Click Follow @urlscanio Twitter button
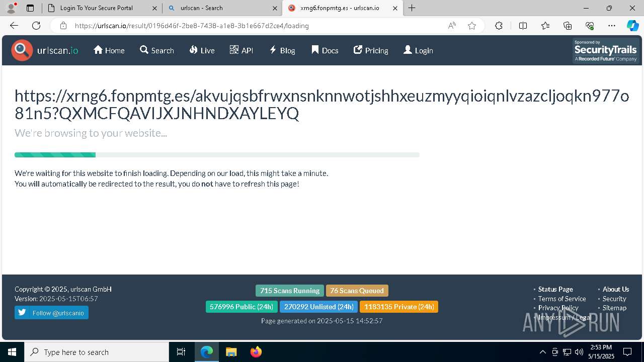The image size is (644, 362). [51, 313]
